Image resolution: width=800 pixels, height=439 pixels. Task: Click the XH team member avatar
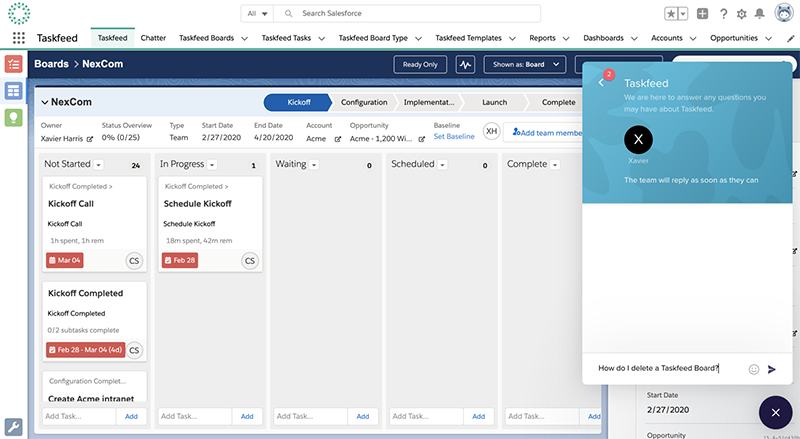point(491,132)
